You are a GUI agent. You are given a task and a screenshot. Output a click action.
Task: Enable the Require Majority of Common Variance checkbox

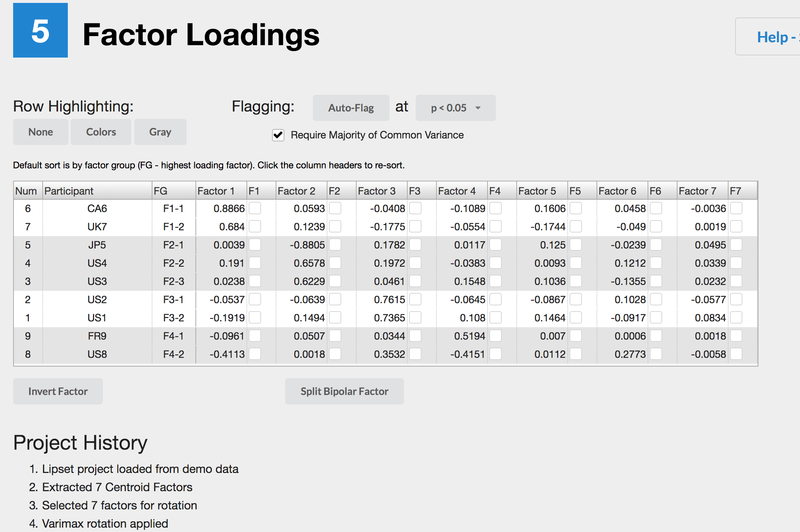[x=278, y=135]
